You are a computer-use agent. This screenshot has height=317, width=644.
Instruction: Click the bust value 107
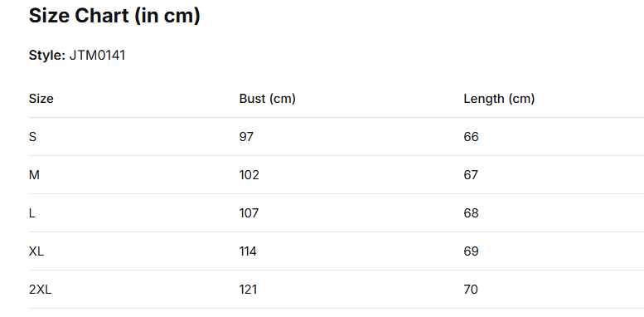pos(249,213)
